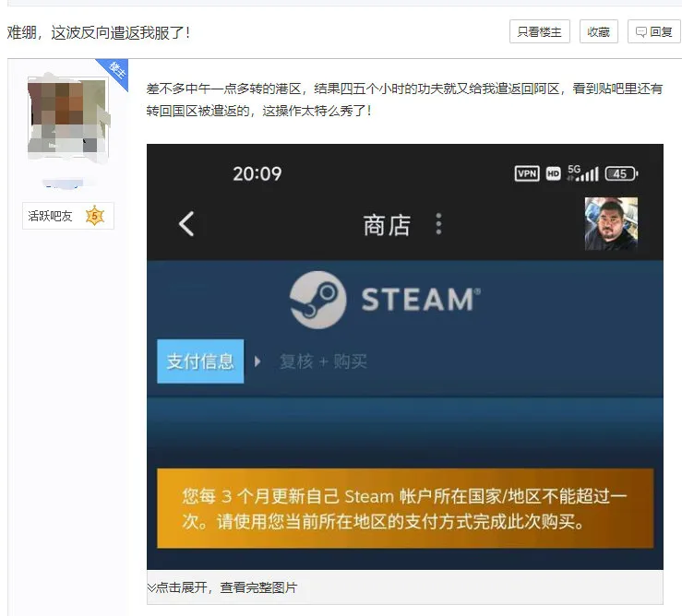Click the 活跃吧友 badge label

click(50, 216)
